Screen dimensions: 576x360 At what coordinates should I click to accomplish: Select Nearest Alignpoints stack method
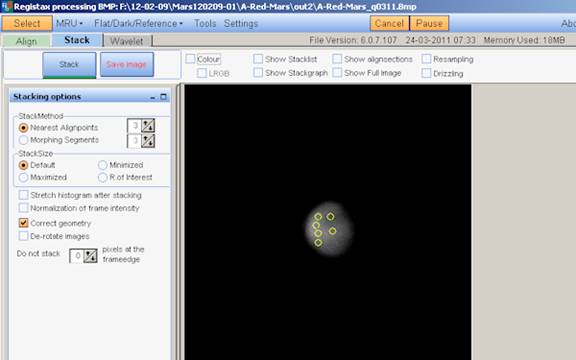pyautogui.click(x=24, y=128)
